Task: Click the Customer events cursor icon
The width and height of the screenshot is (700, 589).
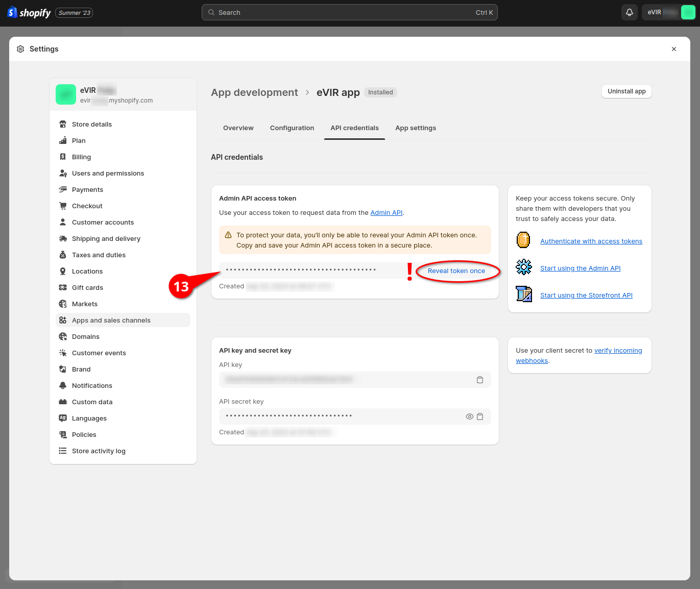Action: pos(63,353)
